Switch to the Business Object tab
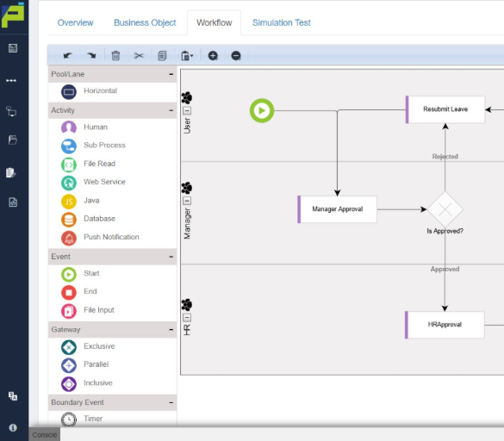This screenshot has width=504, height=441. [145, 22]
